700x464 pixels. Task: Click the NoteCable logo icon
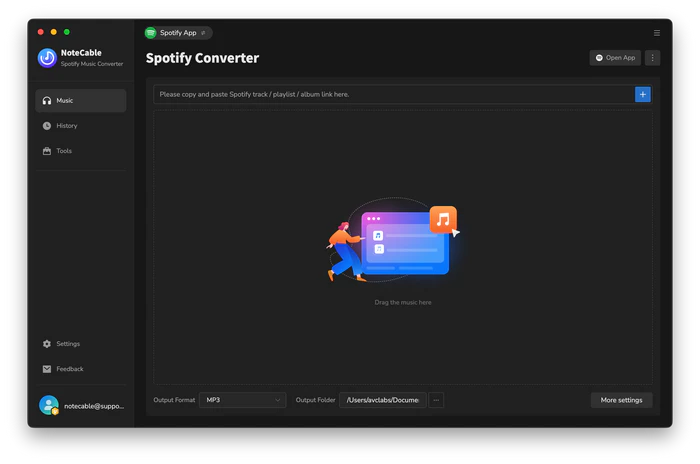click(x=47, y=58)
